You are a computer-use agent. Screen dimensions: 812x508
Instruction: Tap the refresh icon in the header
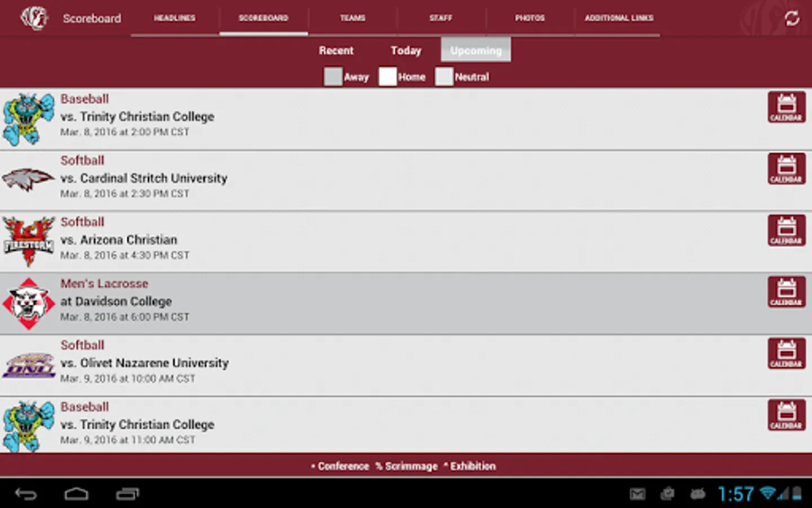point(792,18)
